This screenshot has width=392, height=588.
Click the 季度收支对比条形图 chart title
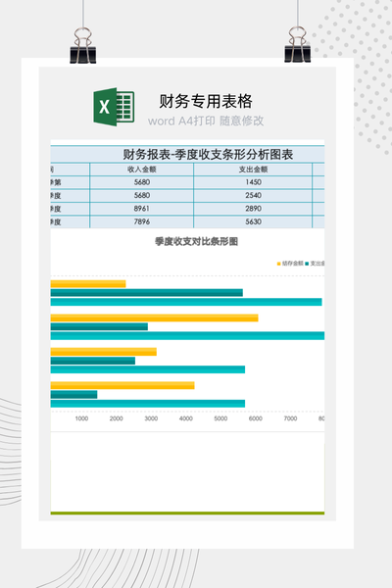point(196,241)
